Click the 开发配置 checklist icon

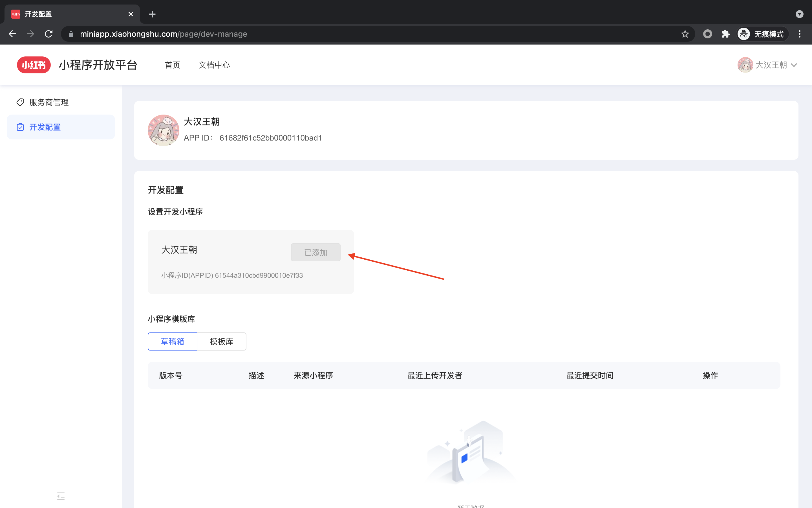point(21,127)
